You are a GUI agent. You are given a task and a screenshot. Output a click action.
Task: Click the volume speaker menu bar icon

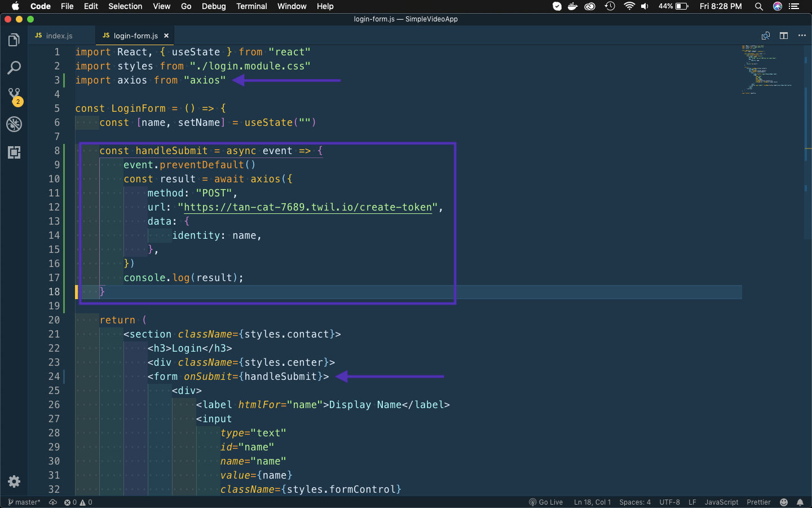point(645,6)
